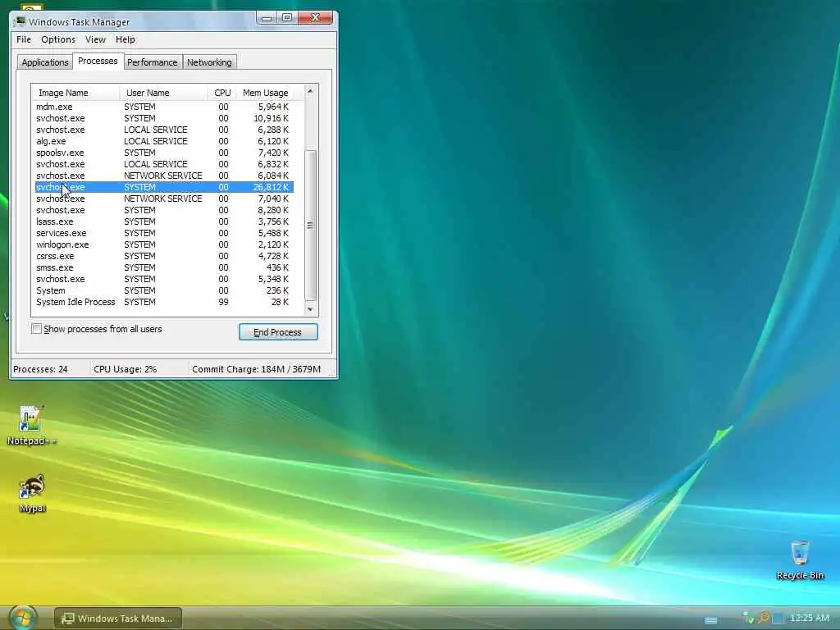This screenshot has width=840, height=630.
Task: Open the Options menu
Action: coord(58,39)
